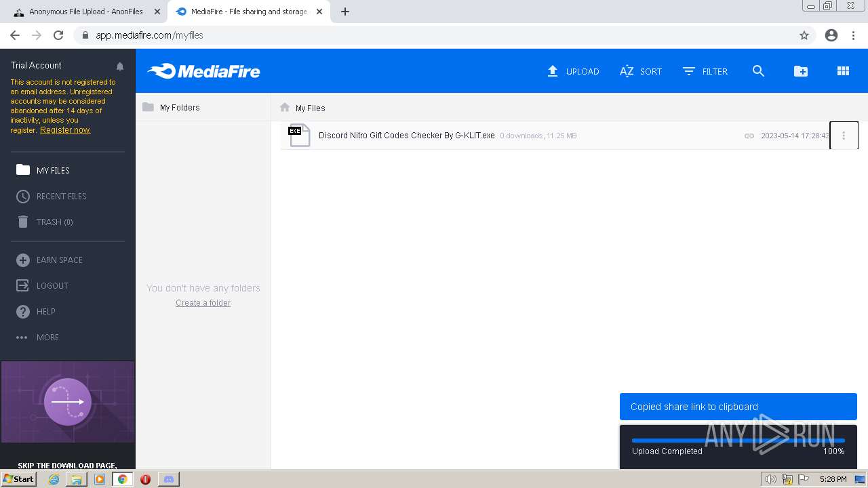This screenshot has width=868, height=488.
Task: Click the Upload Completed status text
Action: tap(667, 451)
